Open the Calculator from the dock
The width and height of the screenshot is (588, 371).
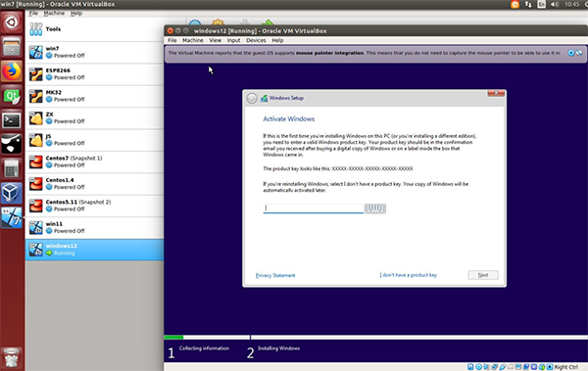[11, 169]
